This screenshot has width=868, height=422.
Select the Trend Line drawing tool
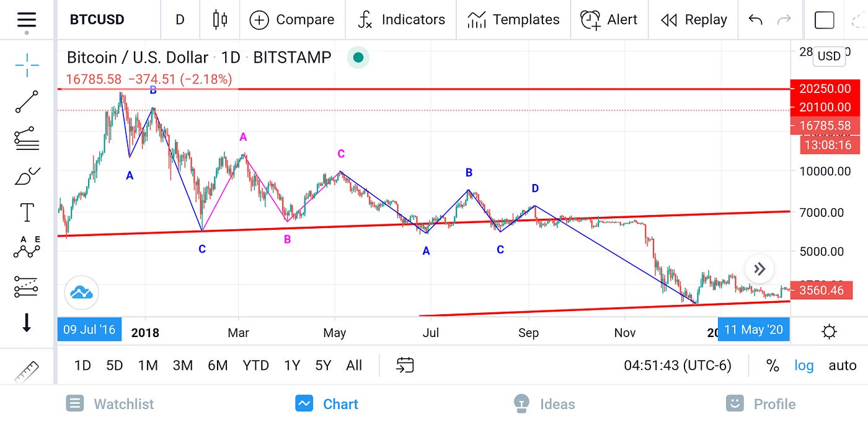pos(26,102)
